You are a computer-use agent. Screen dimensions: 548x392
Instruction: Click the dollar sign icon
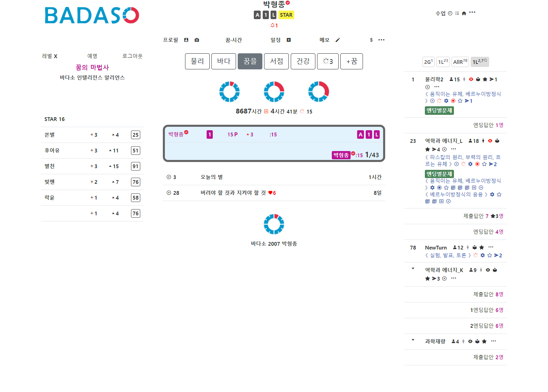371,40
